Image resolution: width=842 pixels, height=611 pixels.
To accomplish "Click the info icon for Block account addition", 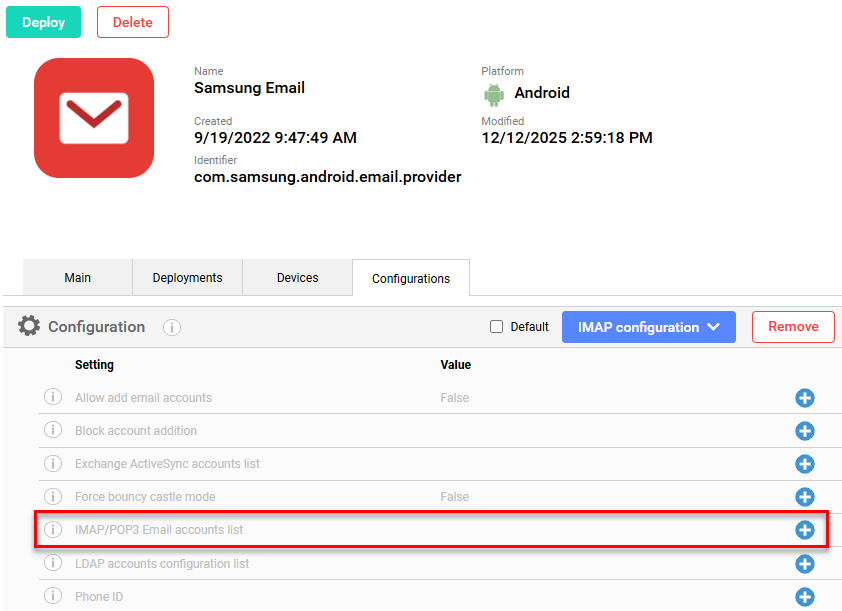I will click(x=53, y=431).
